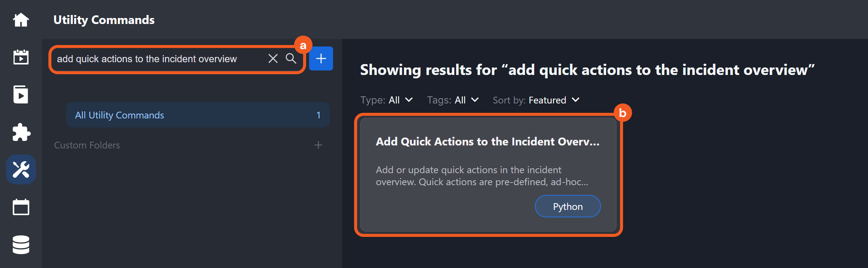Click the blue plus add button
The image size is (868, 268).
pyautogui.click(x=321, y=58)
